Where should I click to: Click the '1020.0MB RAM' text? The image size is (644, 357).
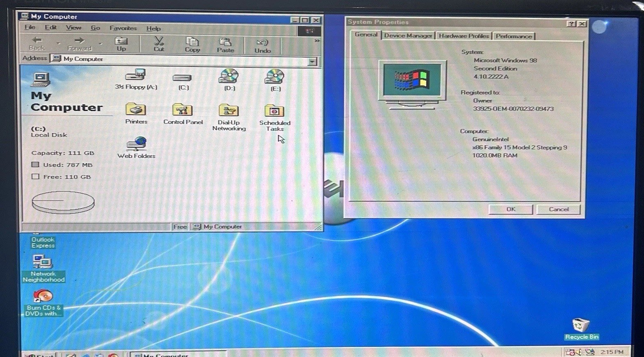(495, 156)
